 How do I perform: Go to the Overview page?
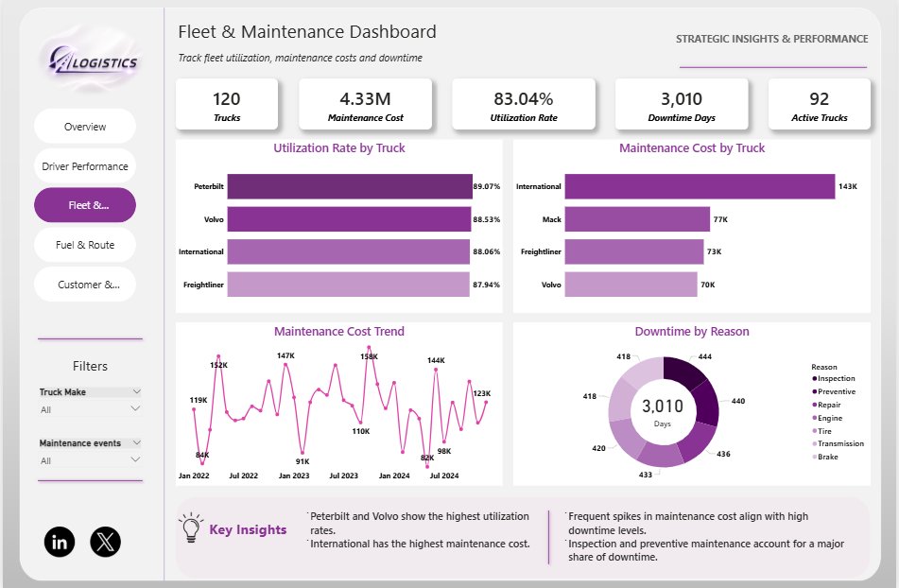tap(85, 126)
